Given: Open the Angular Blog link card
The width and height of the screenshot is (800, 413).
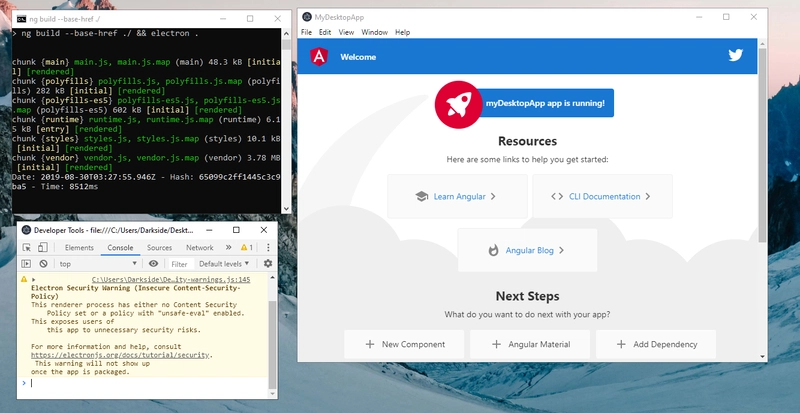Looking at the screenshot, I should pos(528,250).
